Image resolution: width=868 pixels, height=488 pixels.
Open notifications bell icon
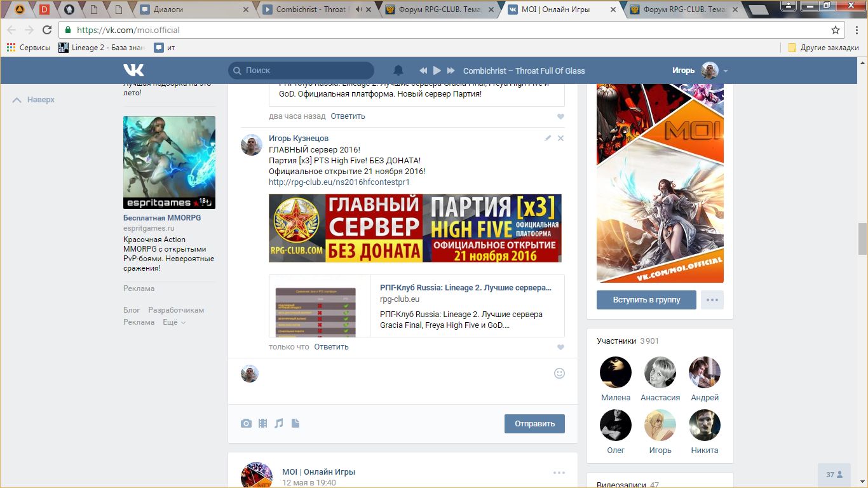(398, 71)
